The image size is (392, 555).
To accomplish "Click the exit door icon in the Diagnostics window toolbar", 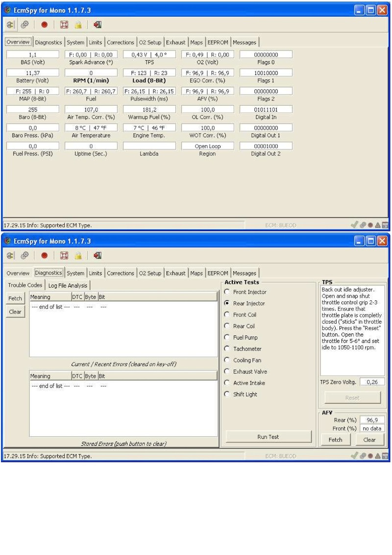I will tap(98, 256).
